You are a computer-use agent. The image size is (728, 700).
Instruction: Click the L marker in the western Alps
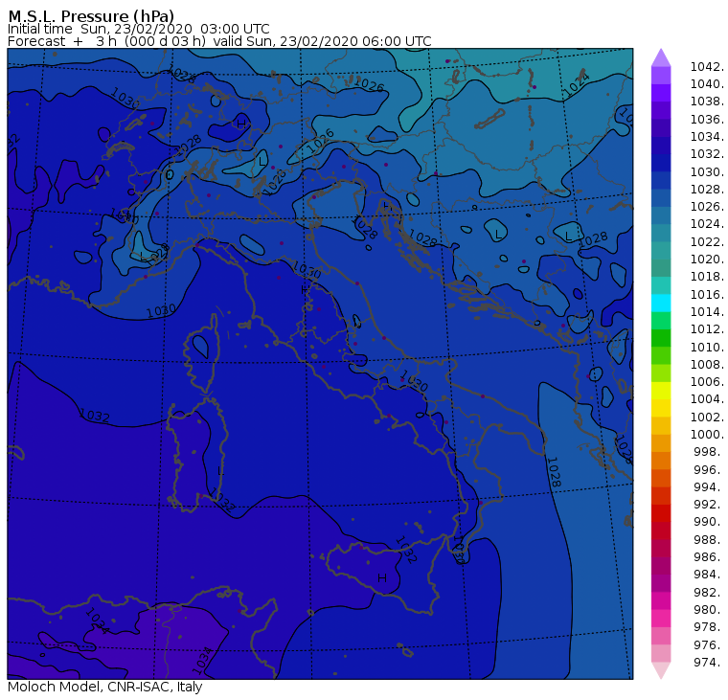tap(142, 256)
